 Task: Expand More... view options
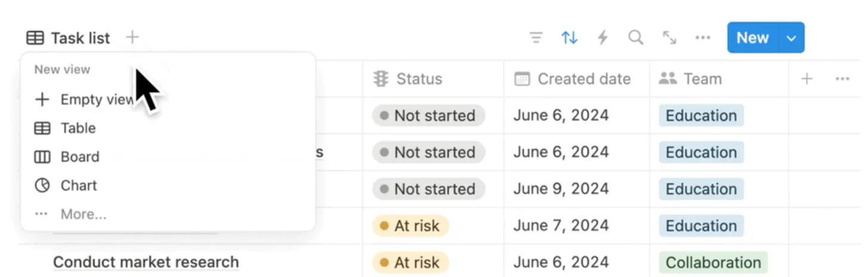(83, 214)
